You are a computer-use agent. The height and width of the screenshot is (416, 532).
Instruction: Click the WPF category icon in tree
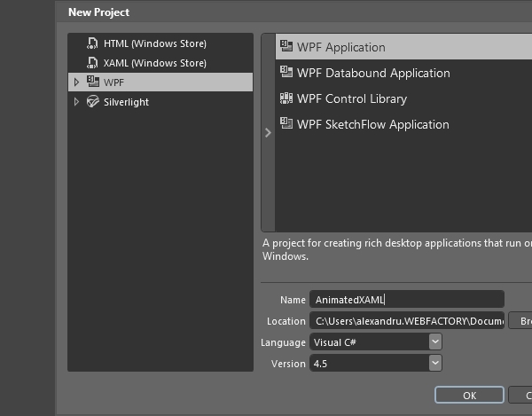coord(93,82)
